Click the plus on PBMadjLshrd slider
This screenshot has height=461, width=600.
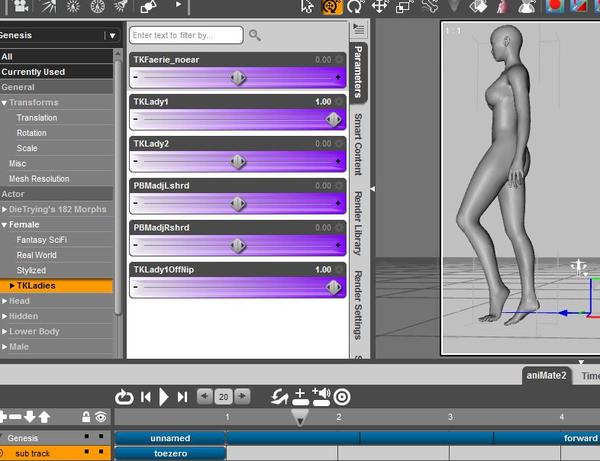338,203
